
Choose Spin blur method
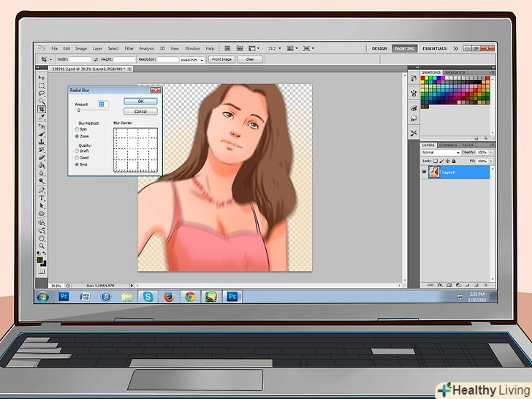(76, 129)
